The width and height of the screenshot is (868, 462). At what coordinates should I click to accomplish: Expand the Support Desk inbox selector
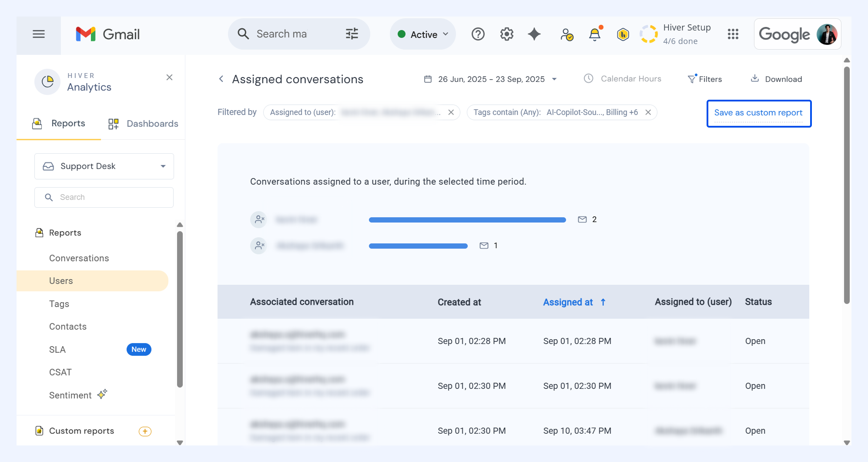click(104, 166)
